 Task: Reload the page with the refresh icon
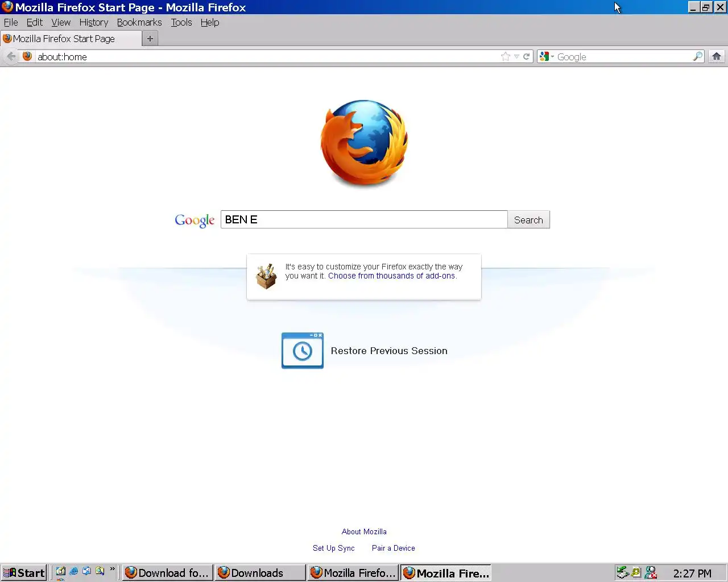526,56
